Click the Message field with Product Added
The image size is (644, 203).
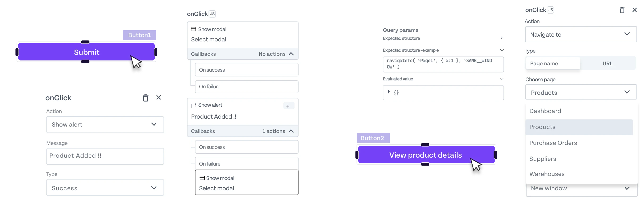tap(105, 156)
